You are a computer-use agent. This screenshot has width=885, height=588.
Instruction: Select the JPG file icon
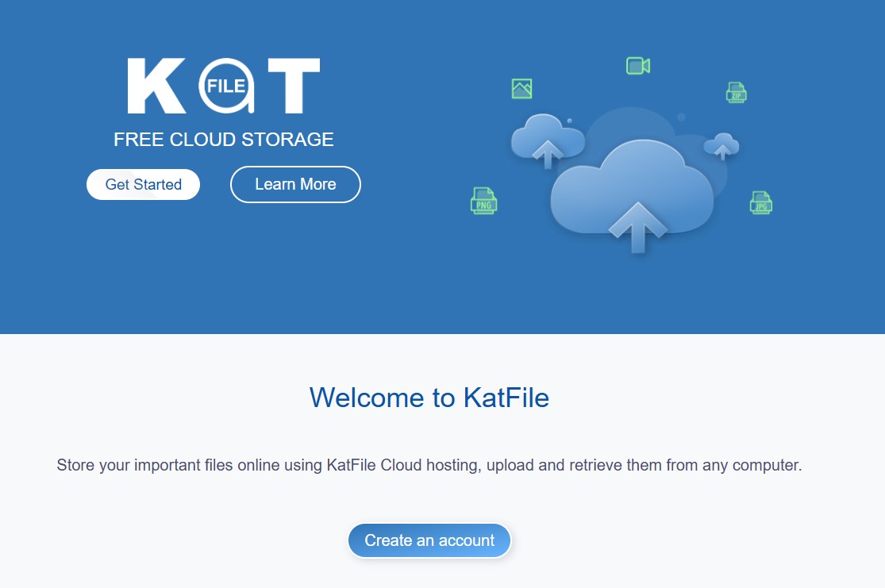(760, 202)
